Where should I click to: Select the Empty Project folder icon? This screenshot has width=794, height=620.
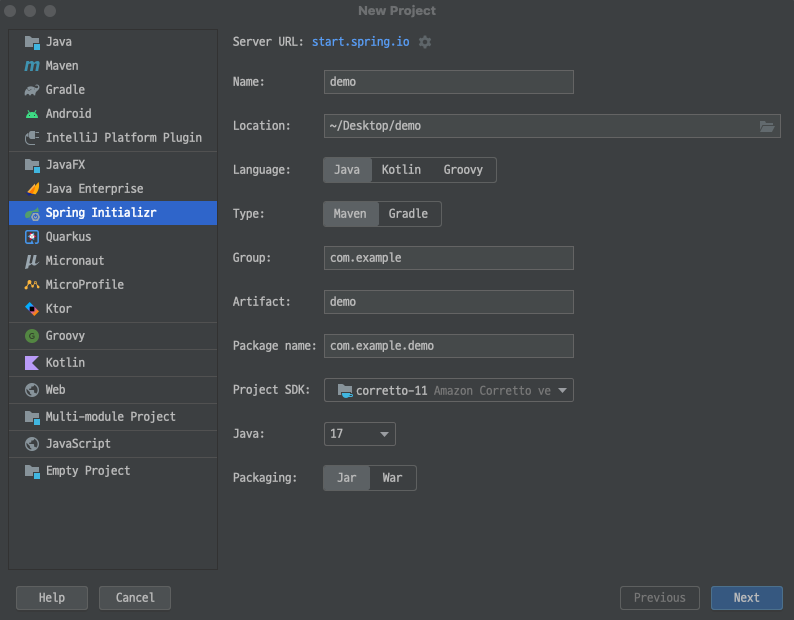click(x=32, y=472)
